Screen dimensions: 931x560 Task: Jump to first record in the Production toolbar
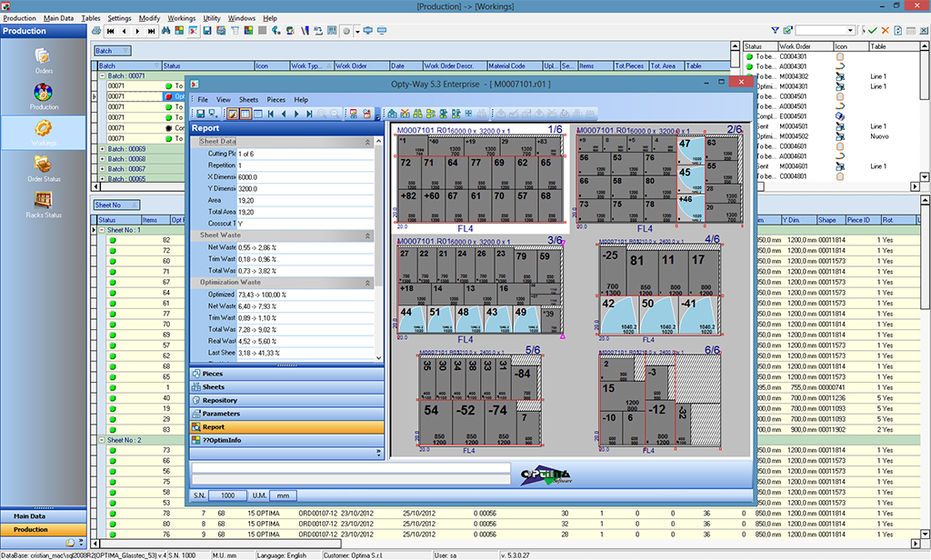point(110,31)
